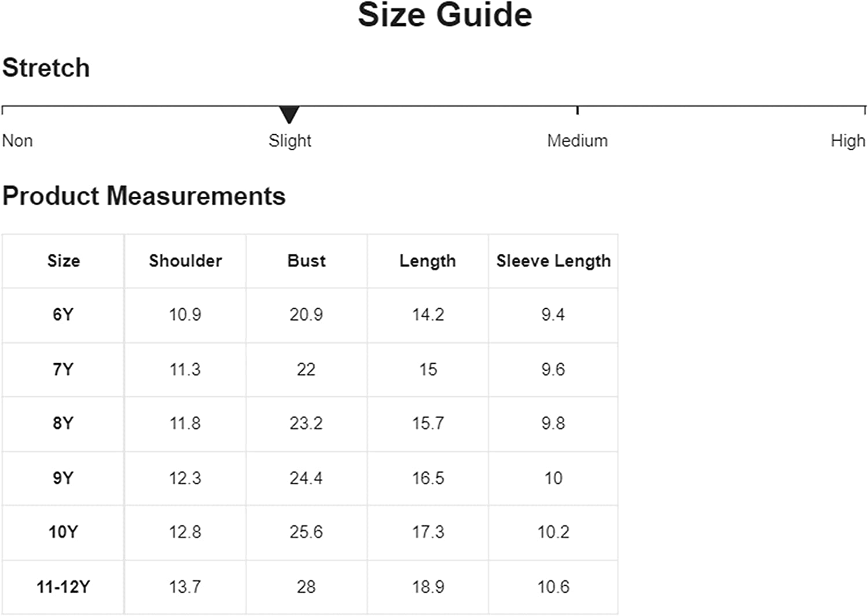This screenshot has height=616, width=868.
Task: Select the 10Y size row label
Action: pyautogui.click(x=63, y=532)
